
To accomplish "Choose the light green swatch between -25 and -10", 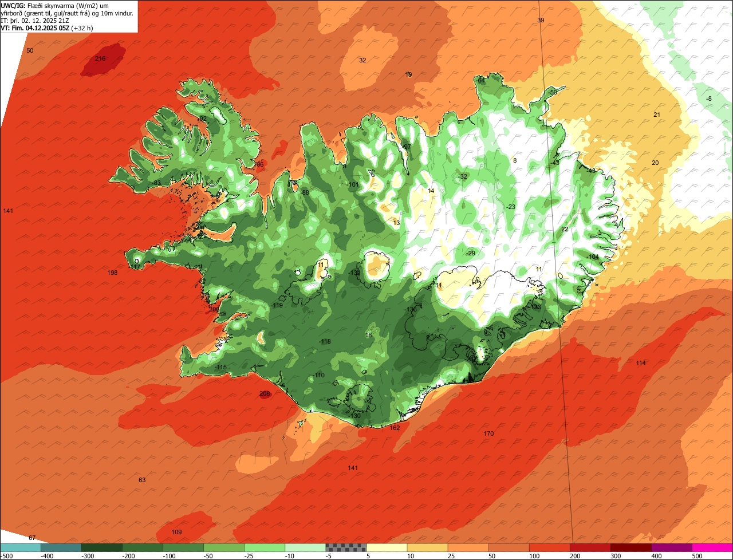I will tap(264, 547).
